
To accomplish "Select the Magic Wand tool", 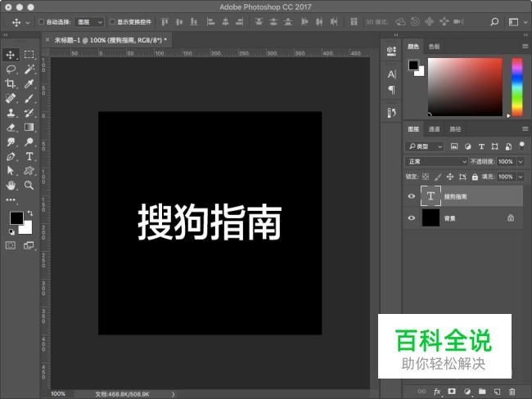I will (29, 69).
